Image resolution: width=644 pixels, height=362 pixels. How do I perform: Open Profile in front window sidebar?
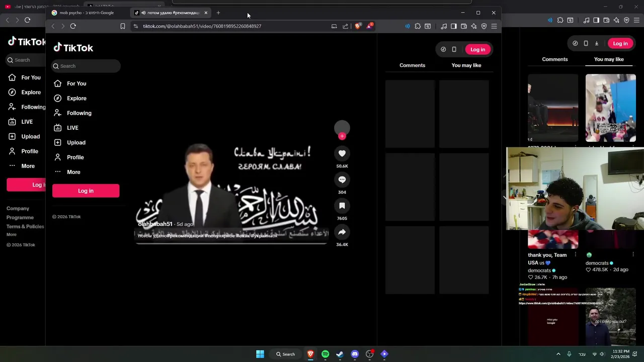(75, 157)
